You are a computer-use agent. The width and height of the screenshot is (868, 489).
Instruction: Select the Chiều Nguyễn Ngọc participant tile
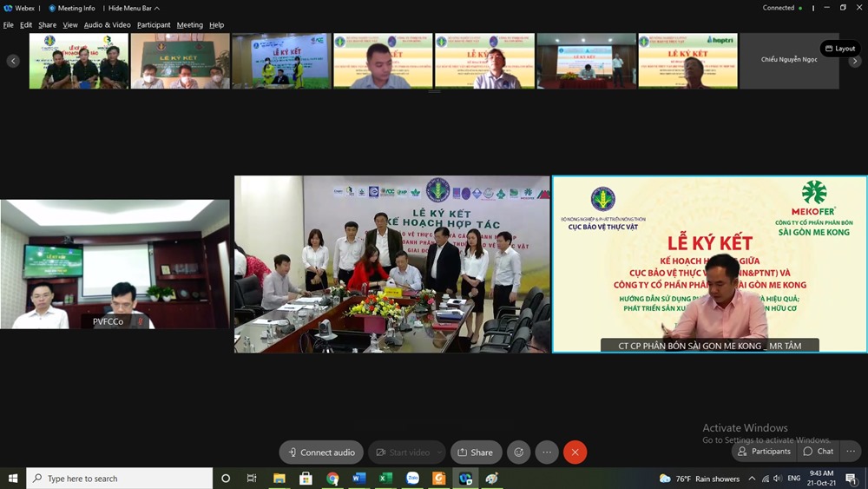789,61
